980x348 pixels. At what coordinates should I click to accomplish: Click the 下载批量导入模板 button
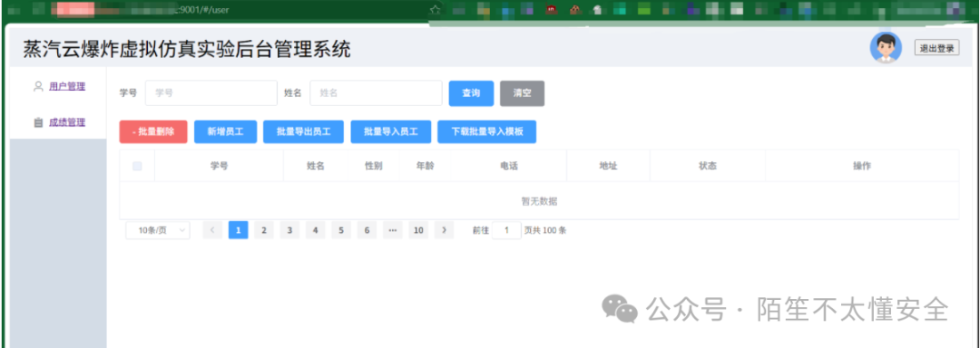coord(487,131)
